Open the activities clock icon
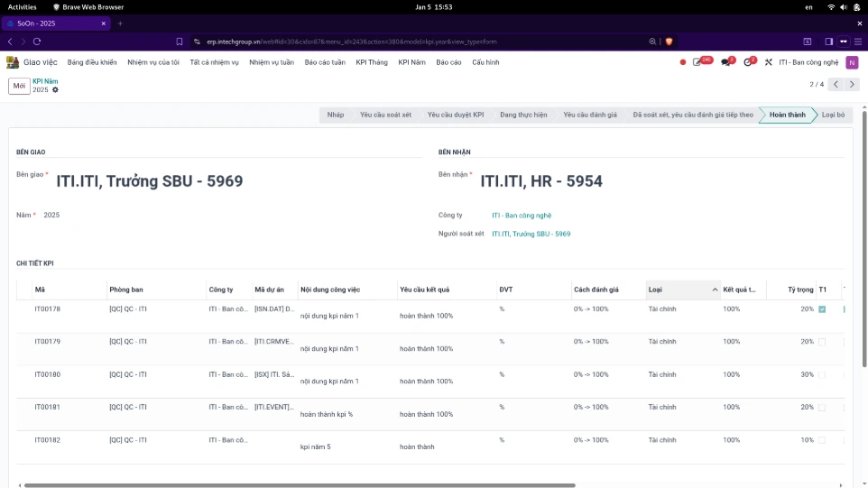The height and width of the screenshot is (488, 868). (747, 62)
